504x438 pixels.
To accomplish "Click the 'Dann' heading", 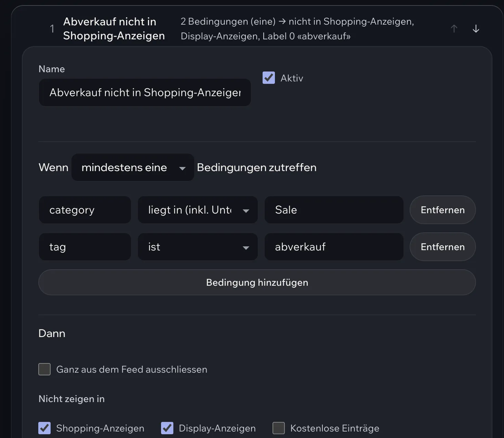I will (52, 333).
